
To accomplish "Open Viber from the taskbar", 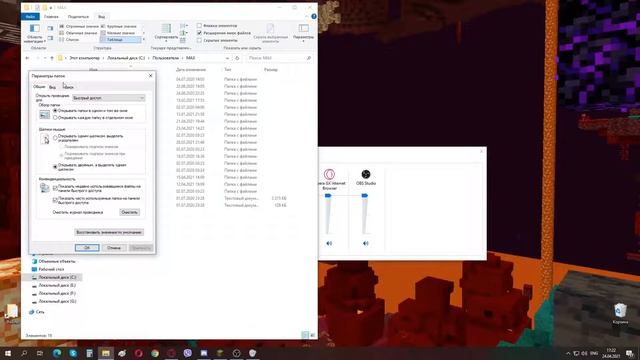I will [x=187, y=353].
